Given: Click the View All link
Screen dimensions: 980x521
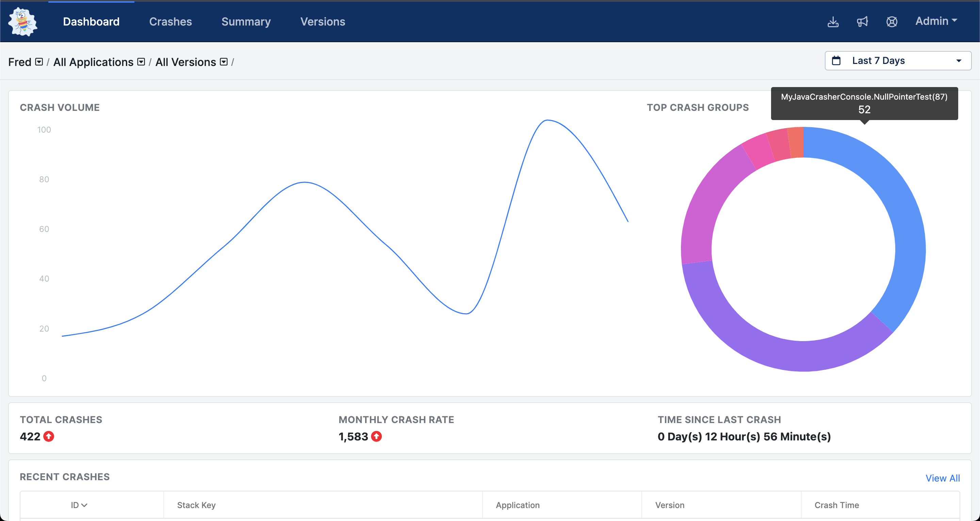Looking at the screenshot, I should coord(942,478).
